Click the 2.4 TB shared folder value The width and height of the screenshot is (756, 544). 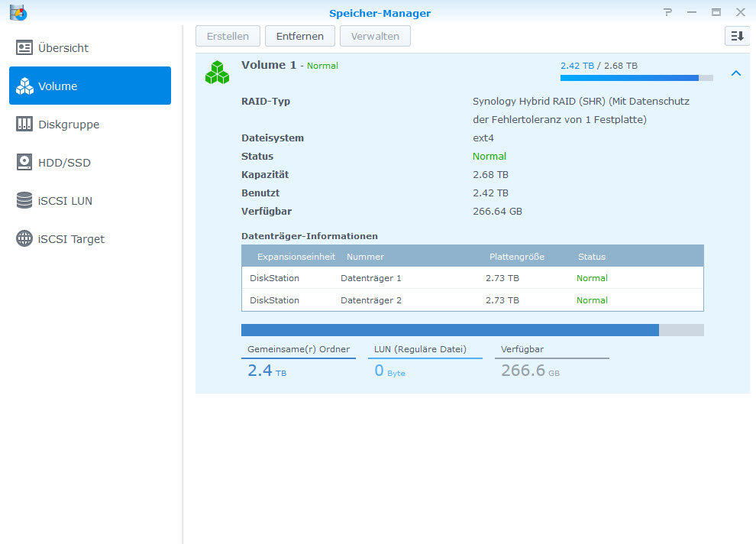pyautogui.click(x=267, y=371)
